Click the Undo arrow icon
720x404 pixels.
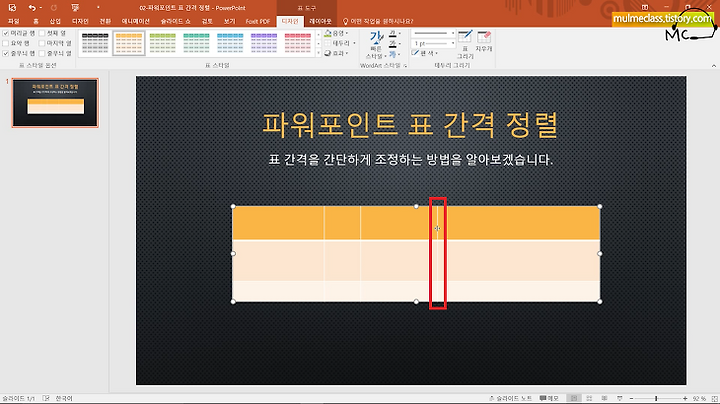point(32,8)
